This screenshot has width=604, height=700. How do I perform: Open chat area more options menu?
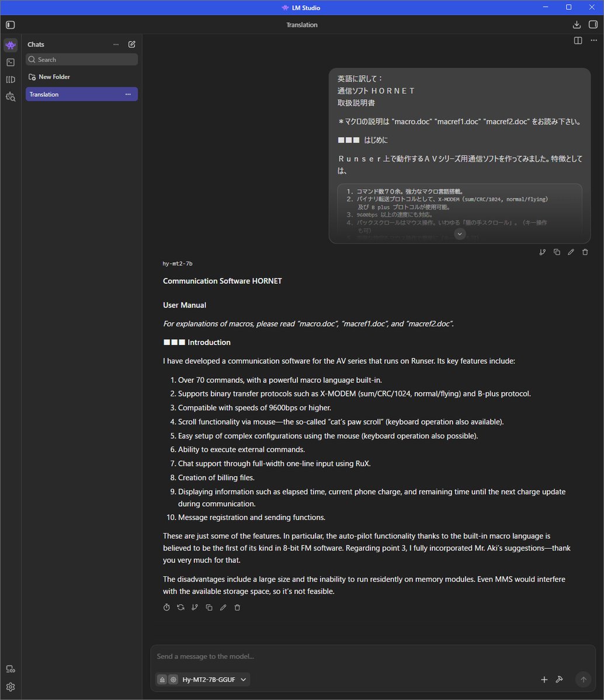point(593,41)
